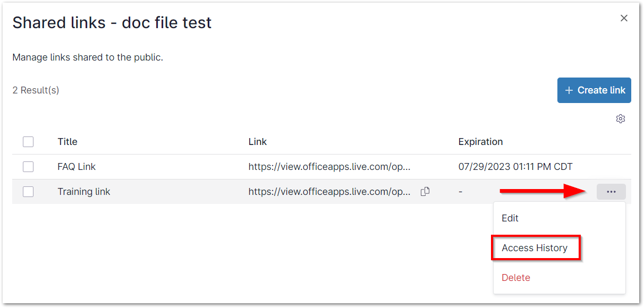The width and height of the screenshot is (644, 308).
Task: Open the Training link officeapps URL
Action: [329, 192]
